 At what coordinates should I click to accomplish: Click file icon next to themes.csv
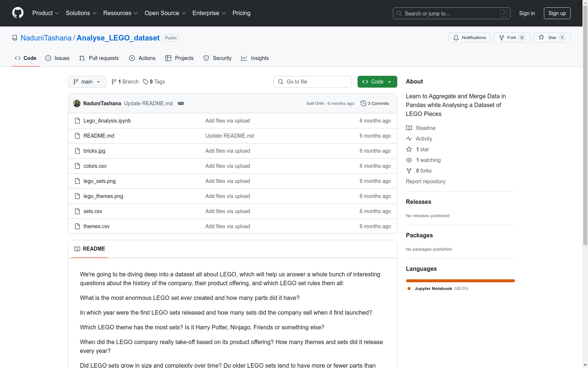[77, 226]
